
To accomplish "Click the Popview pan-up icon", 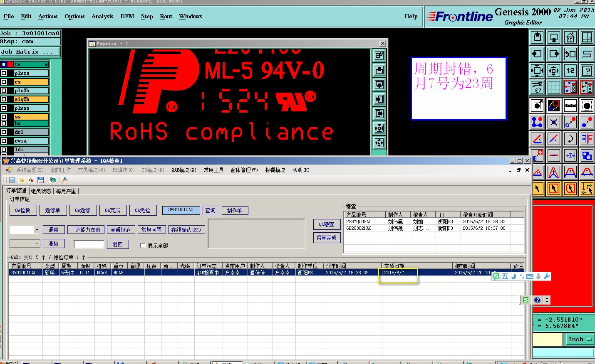I will [x=379, y=70].
